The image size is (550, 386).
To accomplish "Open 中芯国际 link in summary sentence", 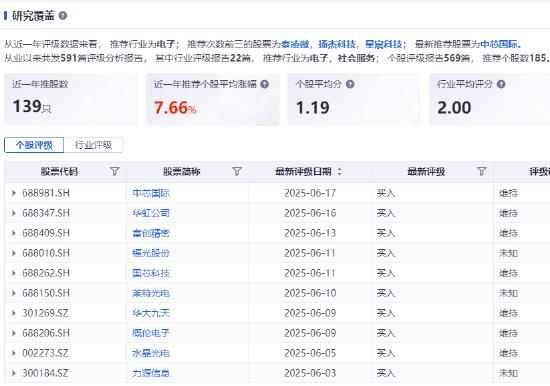I will [x=498, y=44].
